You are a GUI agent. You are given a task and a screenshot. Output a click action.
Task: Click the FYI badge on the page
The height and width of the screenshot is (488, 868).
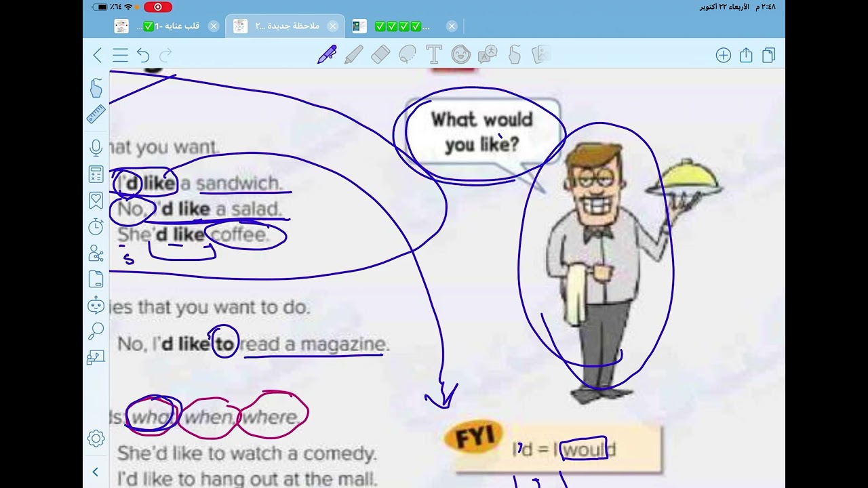474,438
